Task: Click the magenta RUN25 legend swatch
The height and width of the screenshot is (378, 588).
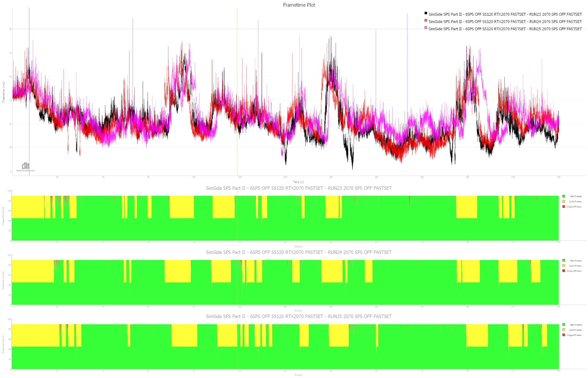Action: click(426, 28)
